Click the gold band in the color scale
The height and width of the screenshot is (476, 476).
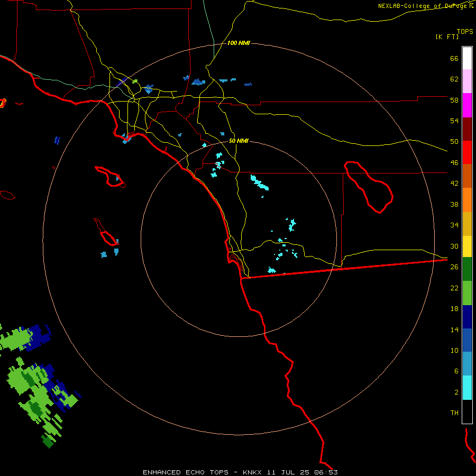click(x=467, y=224)
